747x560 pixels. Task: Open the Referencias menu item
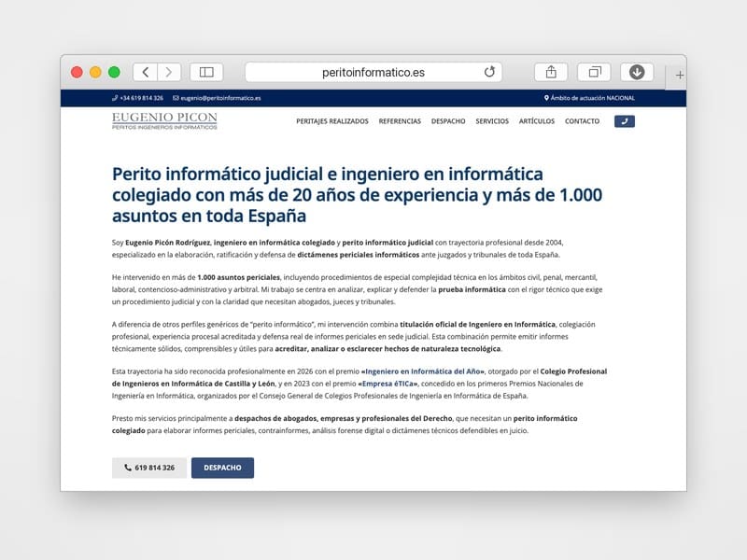click(400, 121)
